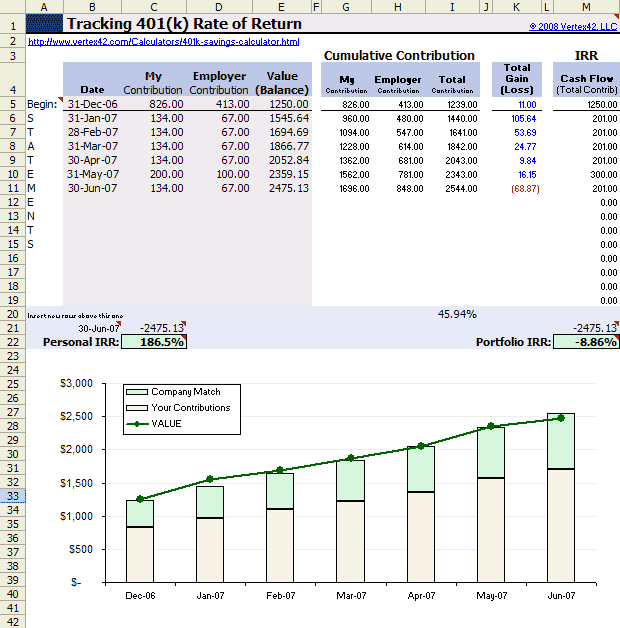Click the Tracking 401(k) Rate of Return title
This screenshot has width=620, height=628.
coord(184,24)
